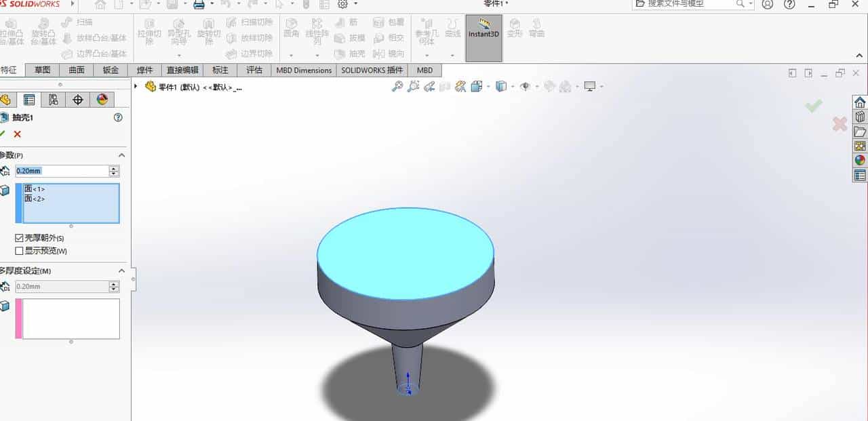Image resolution: width=868 pixels, height=421 pixels.
Task: Collapse the 参数 parameters section
Action: [x=121, y=155]
